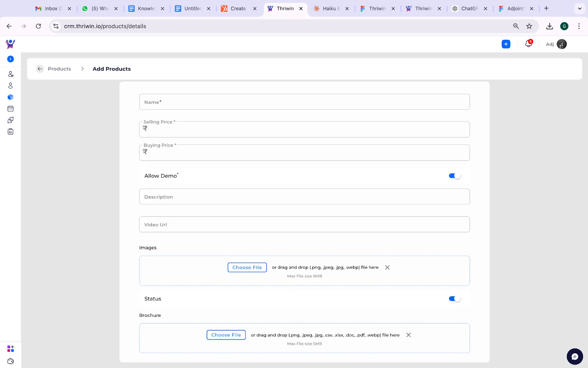
Task: Focus the Video Url field
Action: click(305, 224)
